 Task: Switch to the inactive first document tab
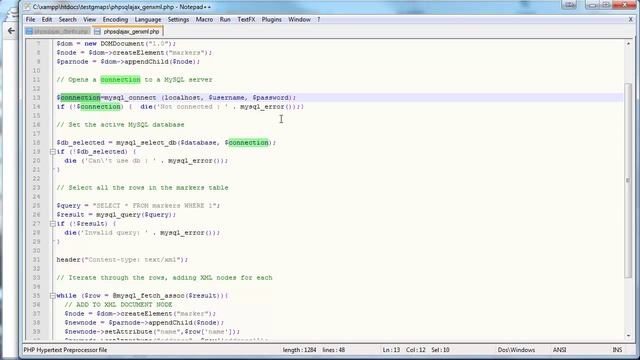pyautogui.click(x=58, y=31)
